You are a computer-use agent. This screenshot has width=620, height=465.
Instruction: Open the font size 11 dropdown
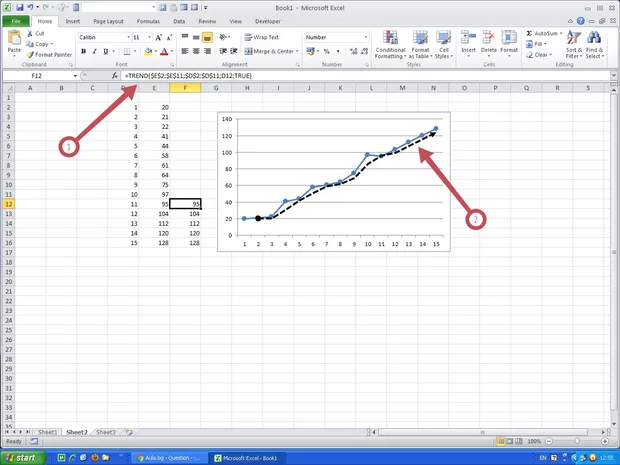149,38
